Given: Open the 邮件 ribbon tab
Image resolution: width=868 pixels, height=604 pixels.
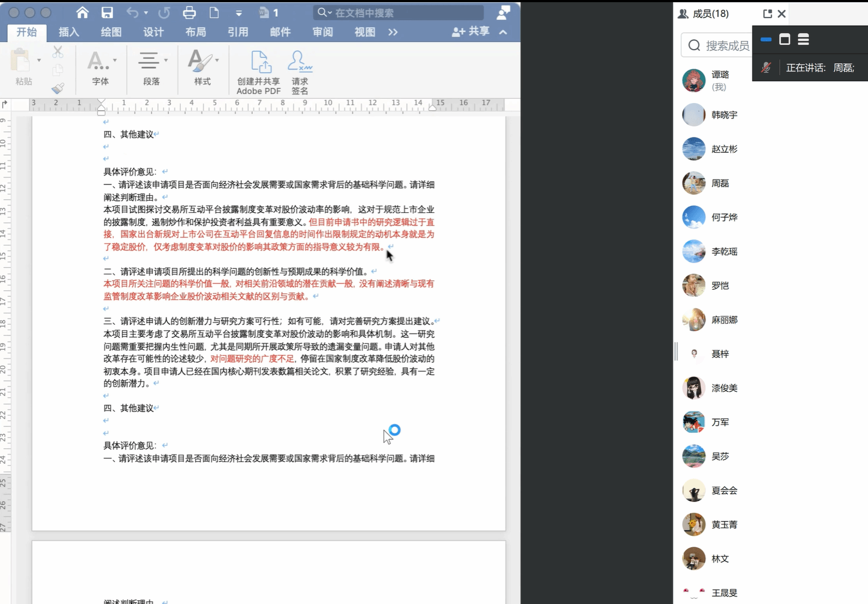Looking at the screenshot, I should point(280,32).
